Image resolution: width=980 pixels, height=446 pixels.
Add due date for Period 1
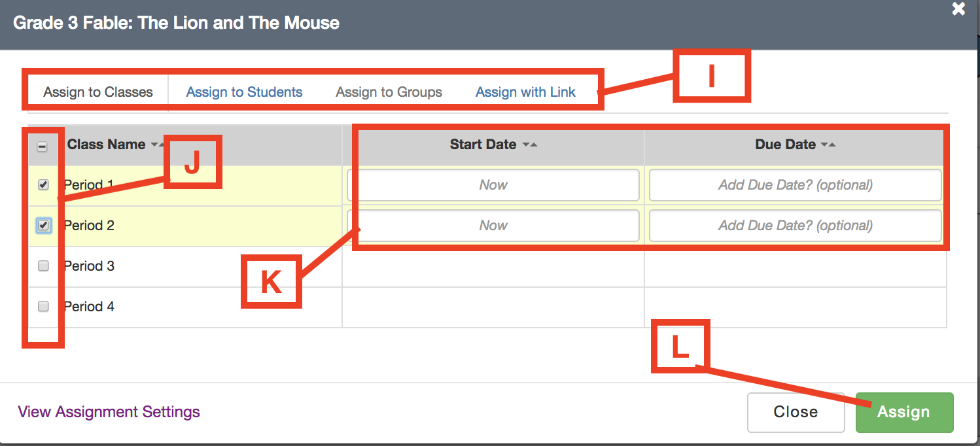(x=795, y=185)
